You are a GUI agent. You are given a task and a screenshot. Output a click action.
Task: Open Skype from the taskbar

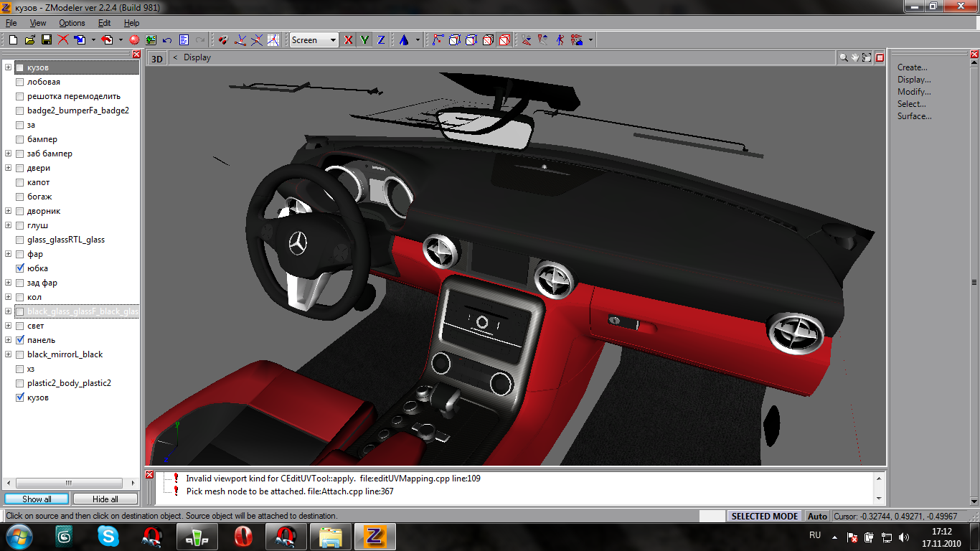(x=108, y=536)
